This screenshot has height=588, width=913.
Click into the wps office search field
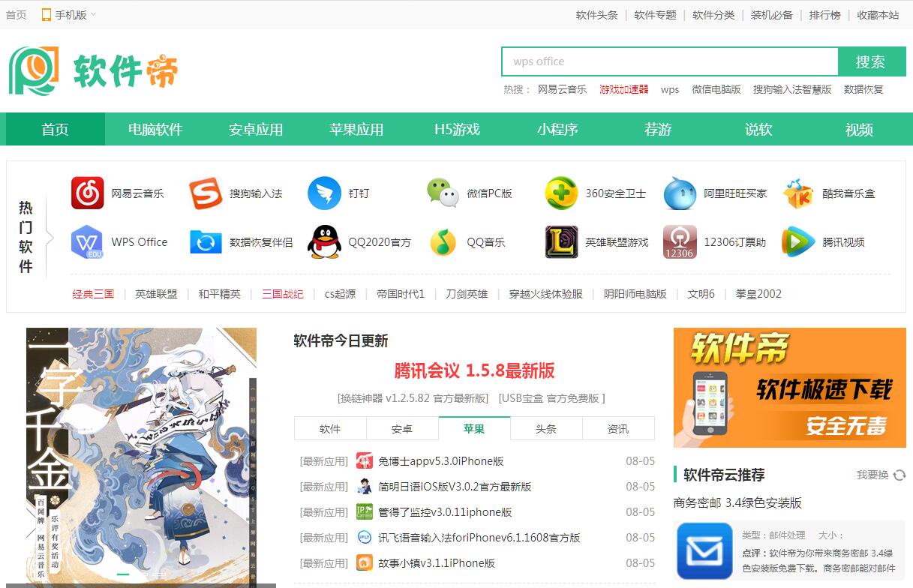(x=669, y=61)
